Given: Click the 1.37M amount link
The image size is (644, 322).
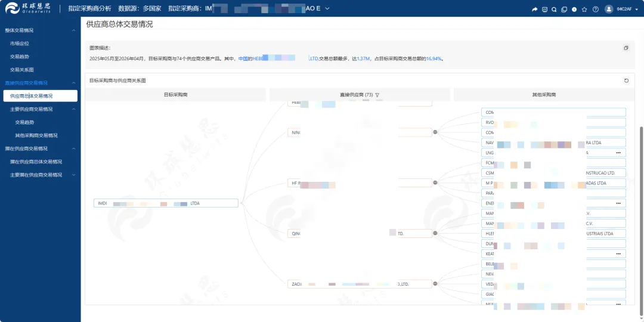Looking at the screenshot, I should [364, 58].
